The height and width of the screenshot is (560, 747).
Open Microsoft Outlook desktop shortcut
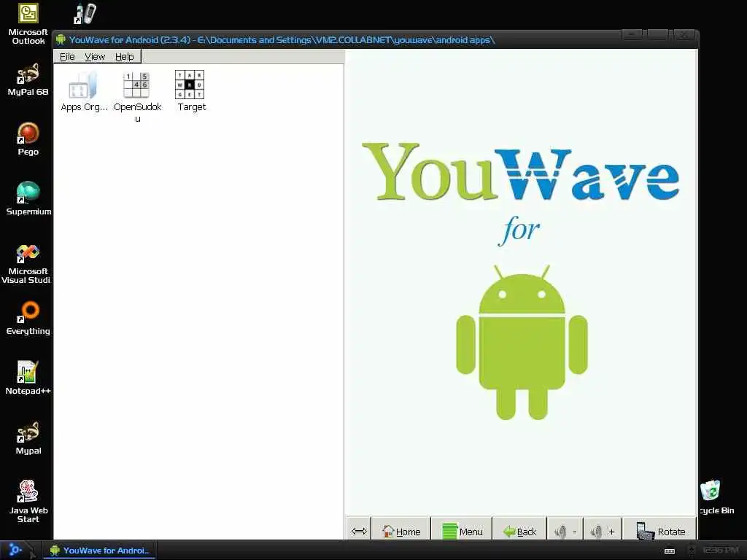28,24
